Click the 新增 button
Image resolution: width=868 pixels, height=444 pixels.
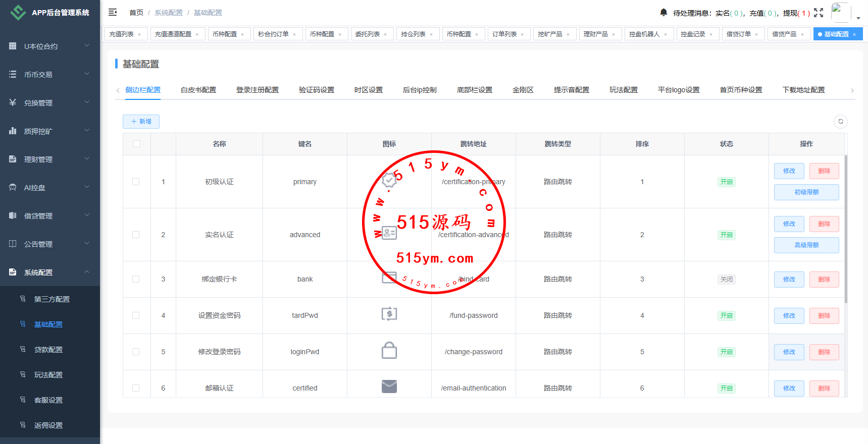click(x=141, y=122)
